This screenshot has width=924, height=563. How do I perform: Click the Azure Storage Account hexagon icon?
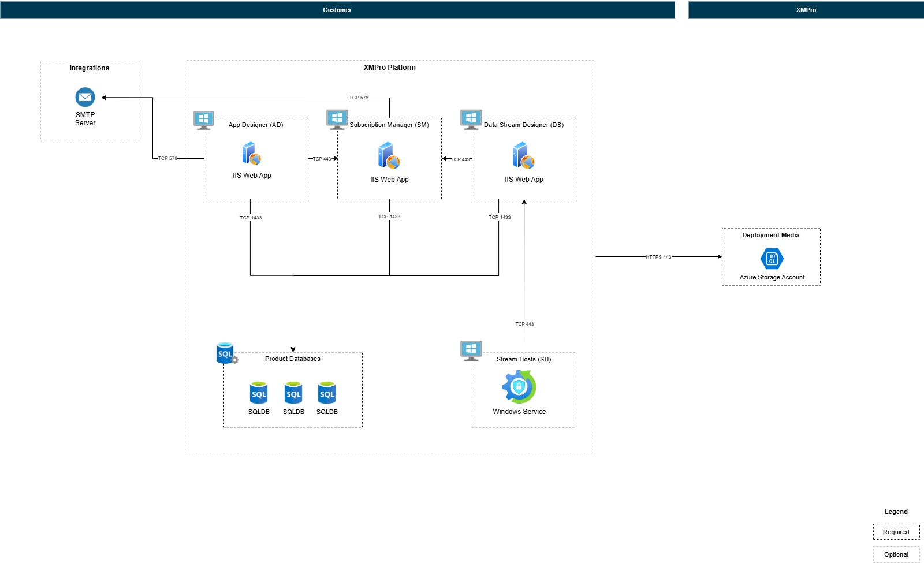pyautogui.click(x=772, y=259)
